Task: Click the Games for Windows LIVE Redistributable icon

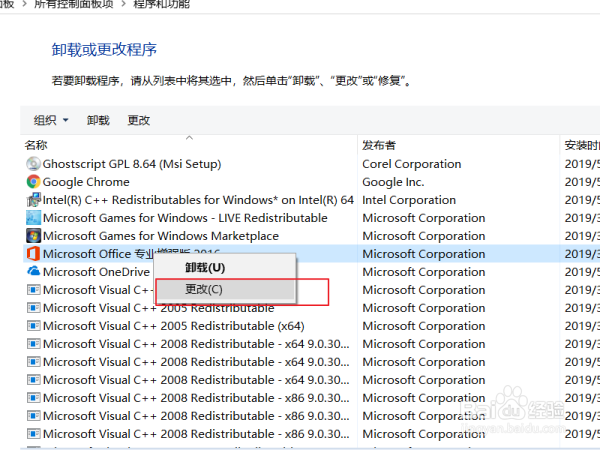Action: pos(33,218)
